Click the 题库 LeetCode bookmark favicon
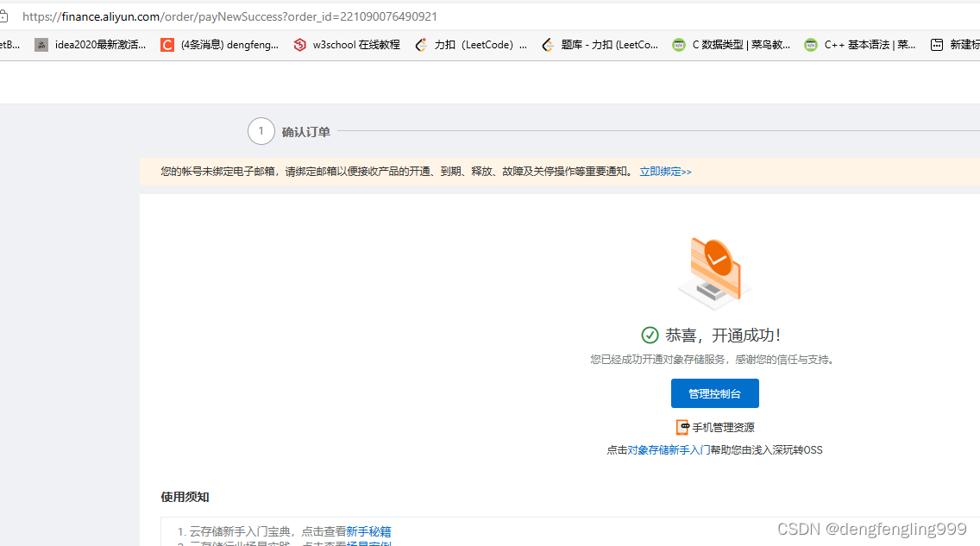The width and height of the screenshot is (980, 546). tap(548, 44)
